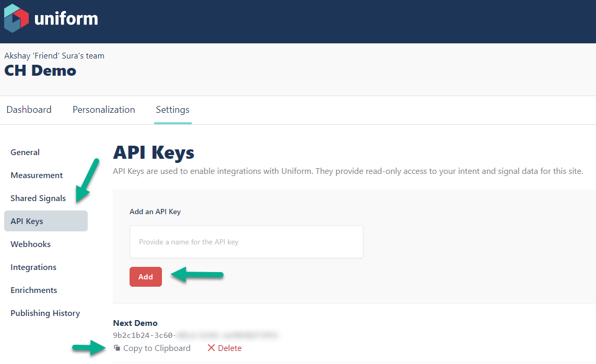Select API Keys in sidebar
Image resolution: width=596 pixels, height=364 pixels.
coord(46,221)
